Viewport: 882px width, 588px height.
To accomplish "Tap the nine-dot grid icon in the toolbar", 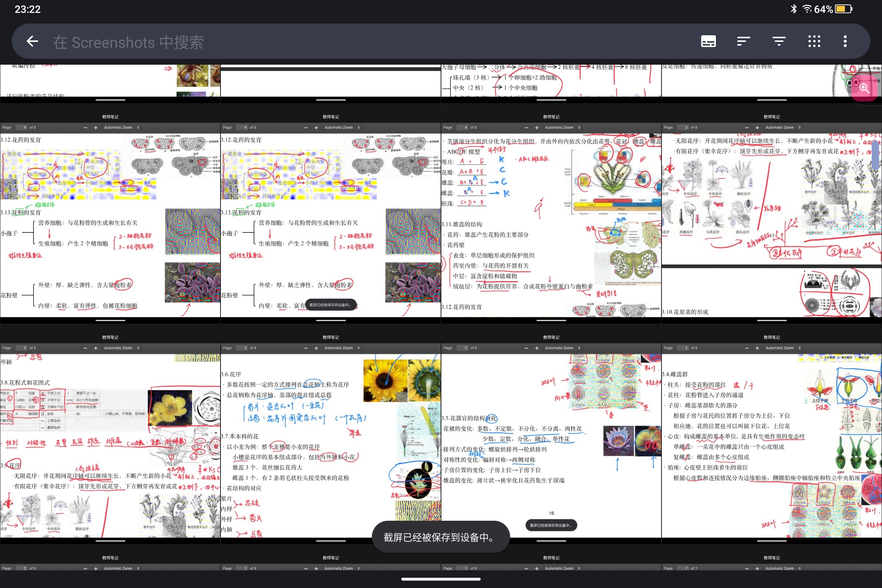I will click(814, 41).
